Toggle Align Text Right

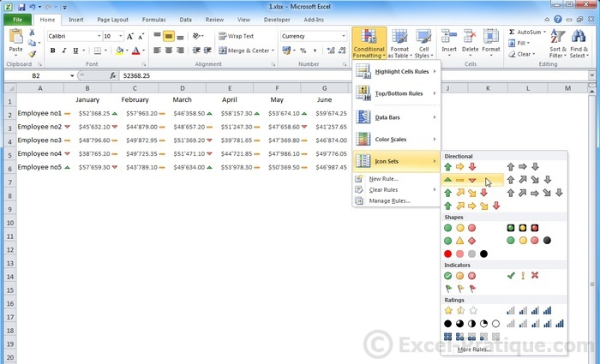(180, 51)
